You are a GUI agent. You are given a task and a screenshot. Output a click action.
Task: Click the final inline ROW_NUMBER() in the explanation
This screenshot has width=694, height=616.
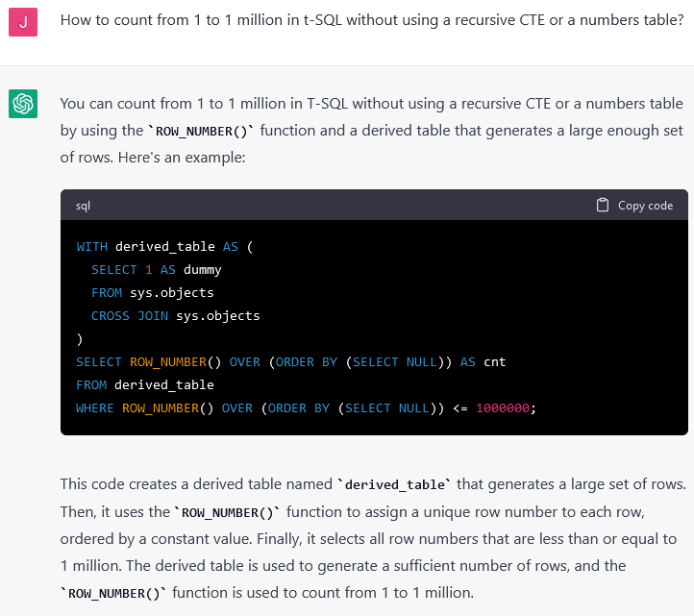pos(112,593)
